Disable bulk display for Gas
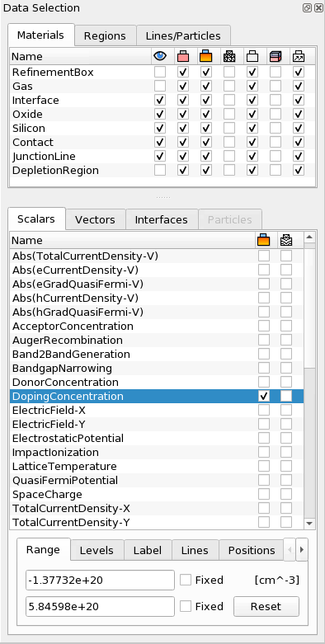 click(183, 87)
